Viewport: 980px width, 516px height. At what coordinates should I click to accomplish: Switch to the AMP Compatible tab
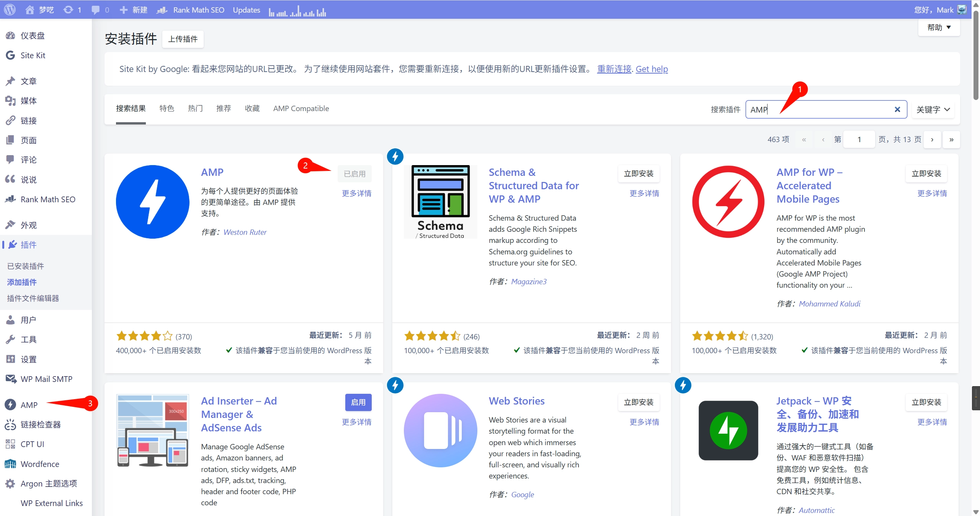coord(301,109)
